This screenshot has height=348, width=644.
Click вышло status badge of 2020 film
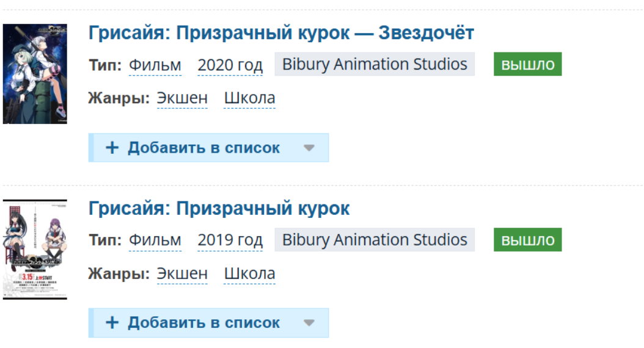pyautogui.click(x=527, y=65)
